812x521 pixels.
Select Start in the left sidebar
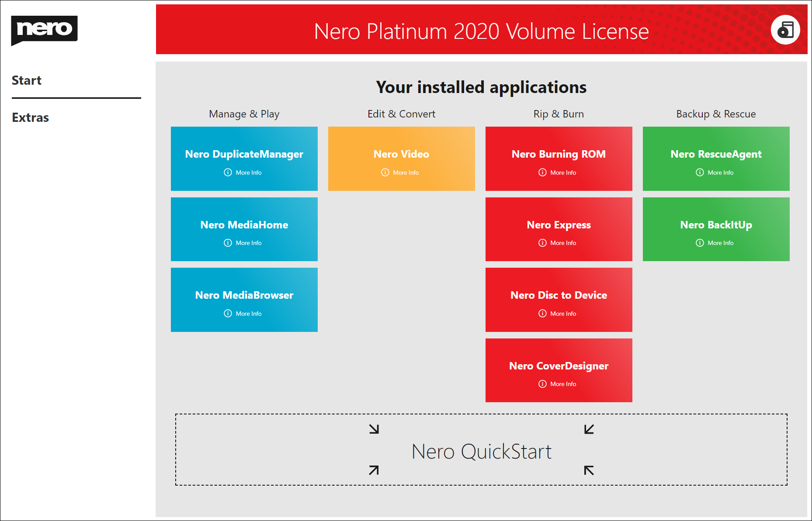point(27,80)
